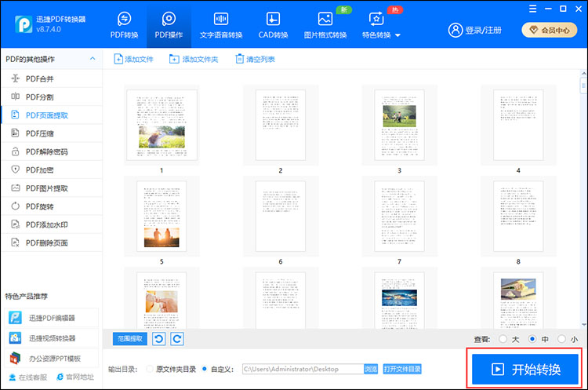
Task: Click the PDF图片提取 image icon
Action: tap(16, 188)
